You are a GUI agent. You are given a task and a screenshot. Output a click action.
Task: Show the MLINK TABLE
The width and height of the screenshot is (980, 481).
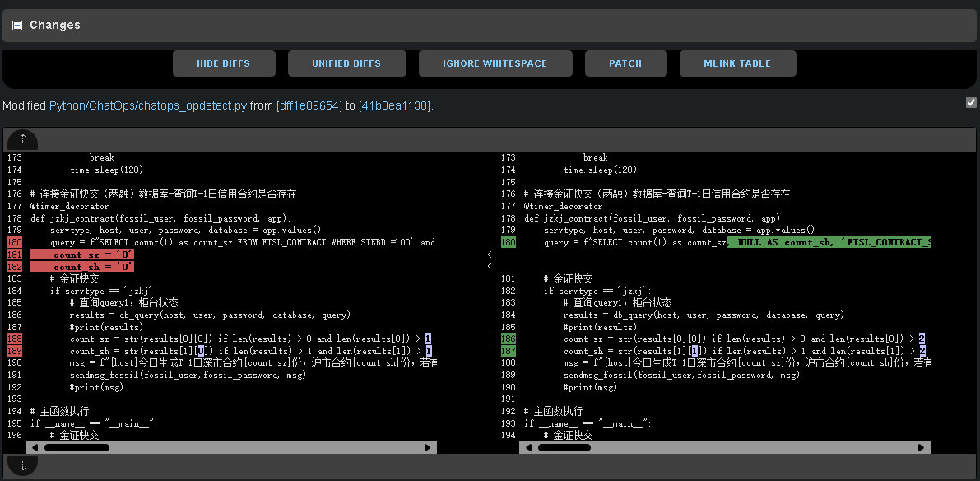click(x=737, y=63)
